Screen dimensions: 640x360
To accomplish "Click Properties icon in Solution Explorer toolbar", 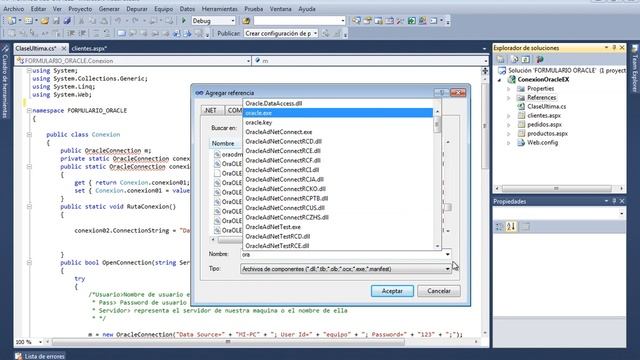I will [501, 60].
